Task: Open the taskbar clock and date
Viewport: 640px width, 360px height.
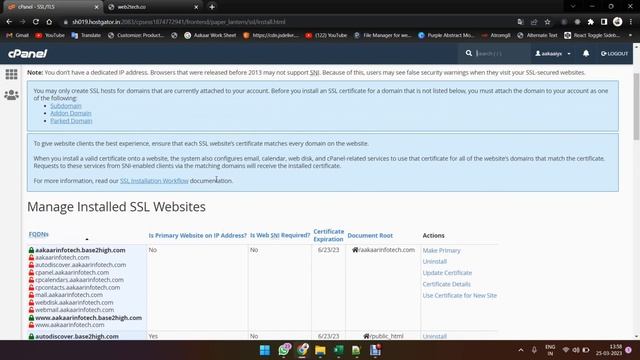Action: pyautogui.click(x=609, y=350)
